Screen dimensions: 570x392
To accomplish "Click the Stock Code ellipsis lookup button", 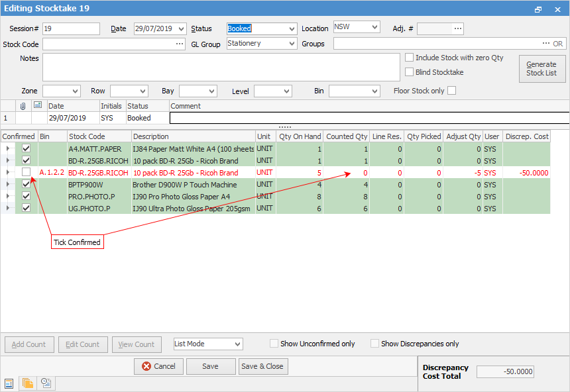I will [x=180, y=44].
